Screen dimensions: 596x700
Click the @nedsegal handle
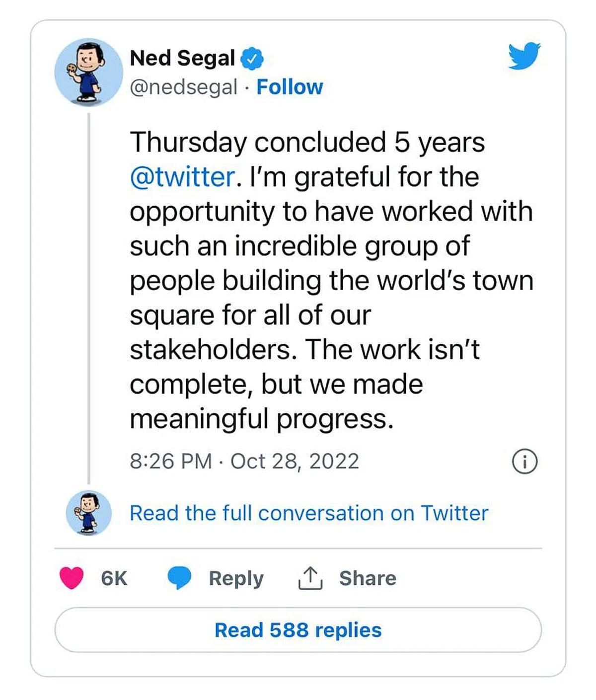click(183, 87)
